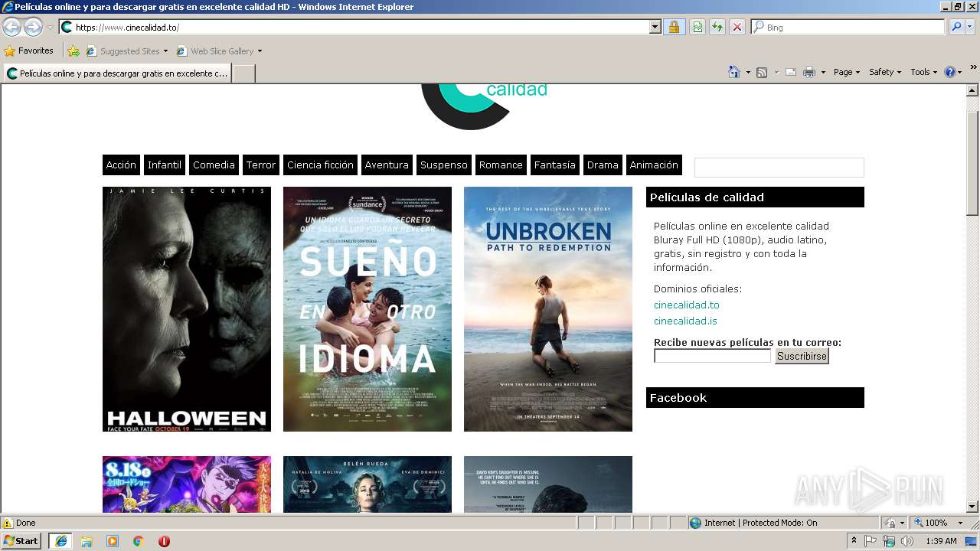Show hidden tray icons arrow

854,541
